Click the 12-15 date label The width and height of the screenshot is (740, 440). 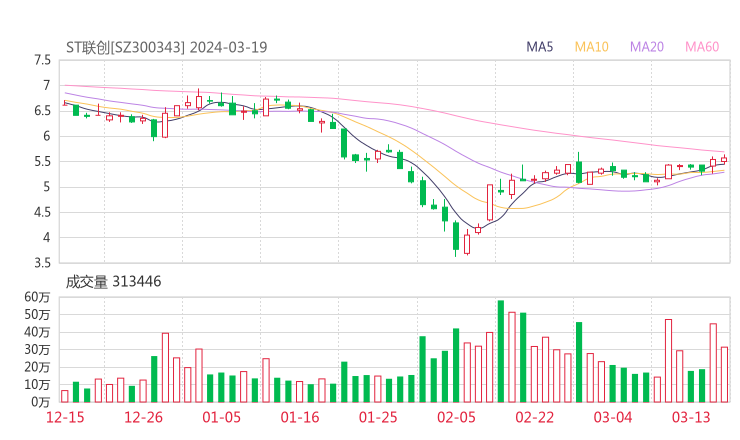pos(67,417)
